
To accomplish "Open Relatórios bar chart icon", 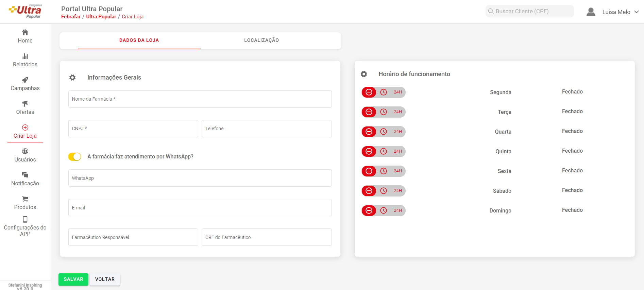I will click(x=25, y=56).
